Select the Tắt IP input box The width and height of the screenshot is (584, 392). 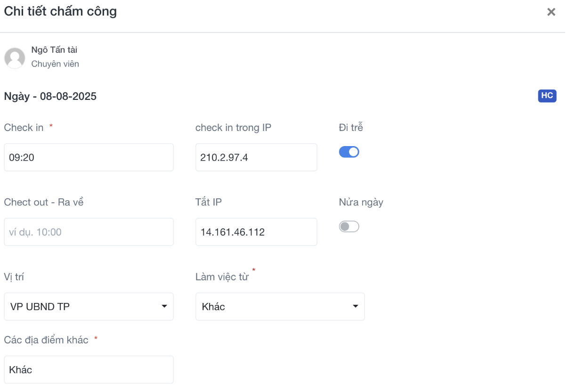pyautogui.click(x=256, y=232)
